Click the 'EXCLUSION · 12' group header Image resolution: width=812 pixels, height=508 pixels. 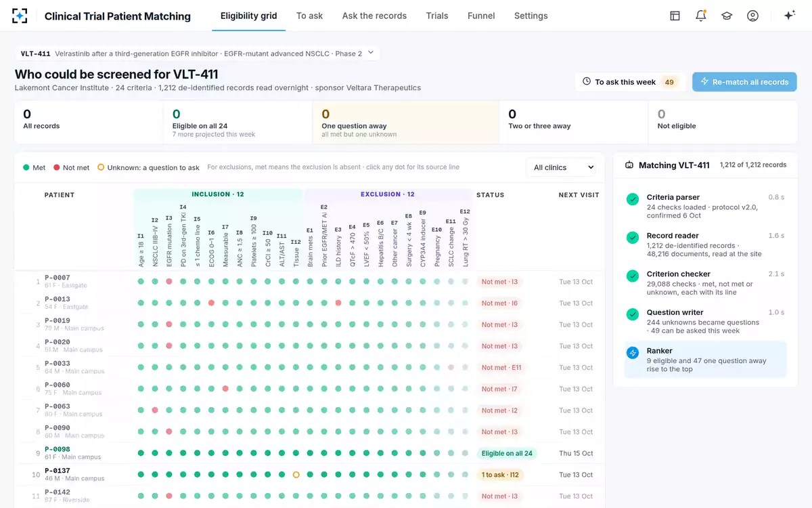[387, 194]
